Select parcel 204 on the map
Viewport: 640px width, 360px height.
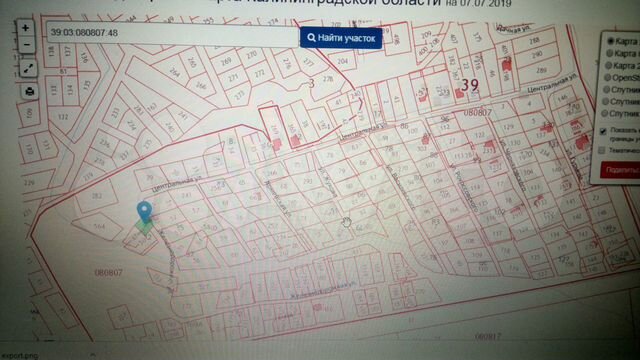click(x=342, y=61)
